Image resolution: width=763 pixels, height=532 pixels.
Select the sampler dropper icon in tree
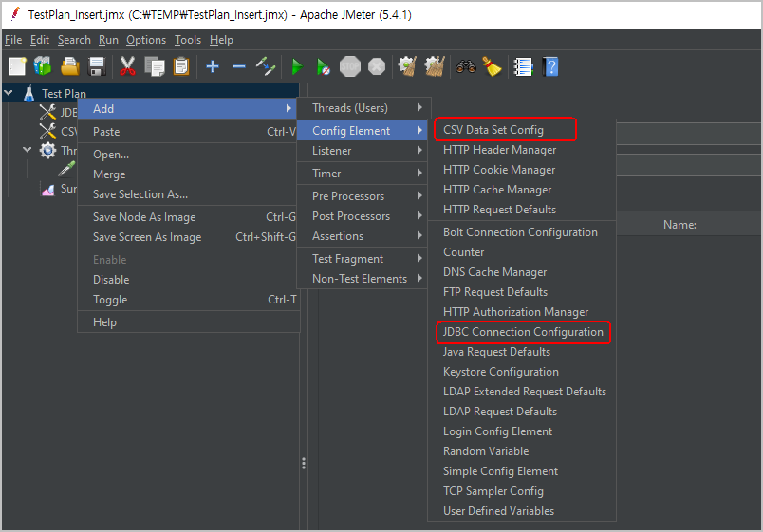[x=66, y=169]
